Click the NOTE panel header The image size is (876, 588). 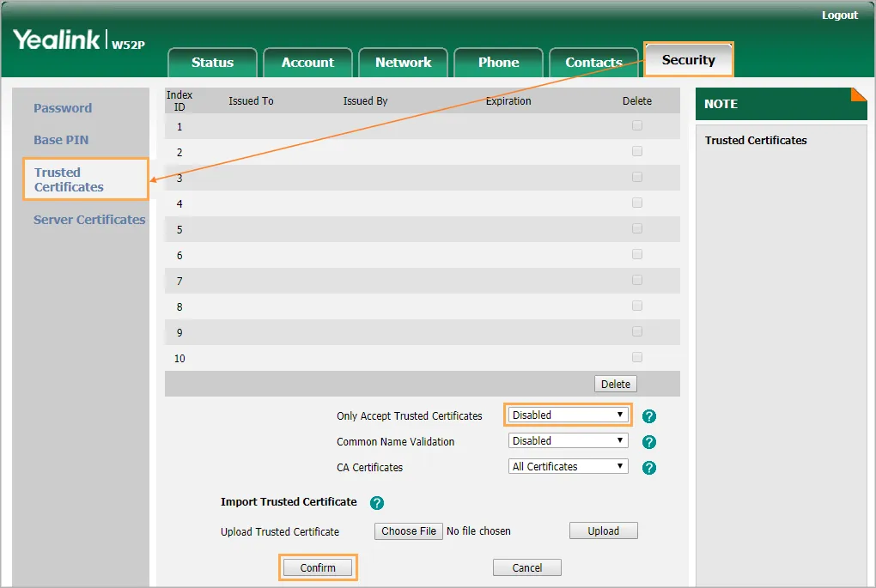pos(781,104)
